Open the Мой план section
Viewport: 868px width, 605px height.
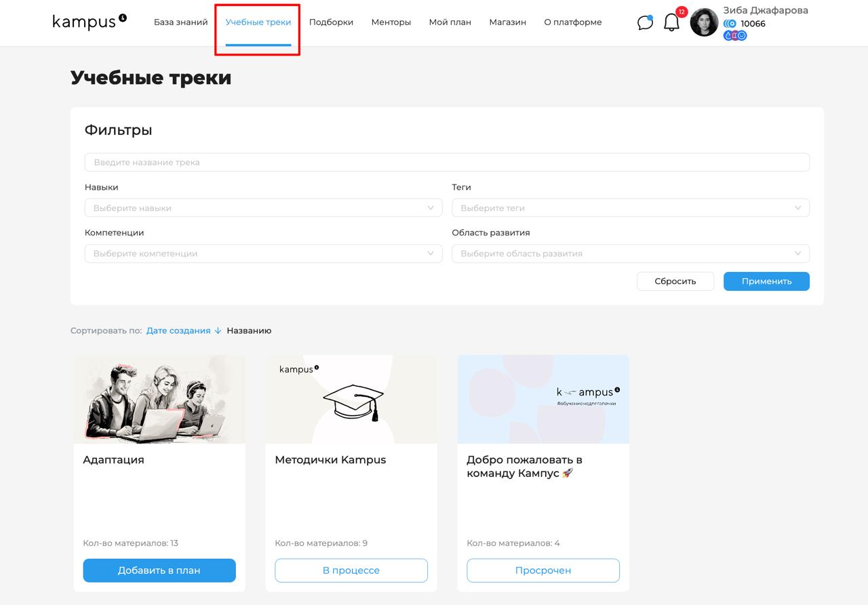point(450,22)
